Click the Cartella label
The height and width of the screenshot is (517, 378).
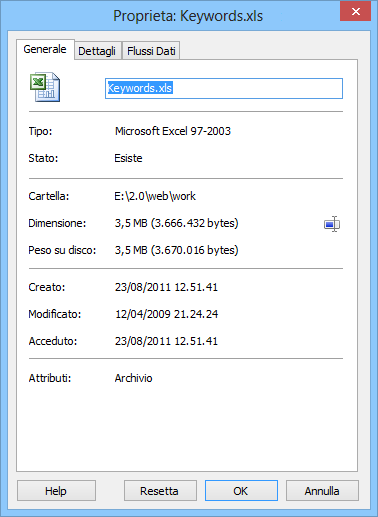coord(49,196)
